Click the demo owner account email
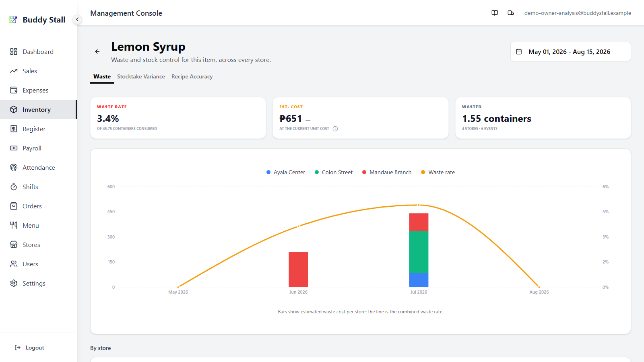 [578, 13]
